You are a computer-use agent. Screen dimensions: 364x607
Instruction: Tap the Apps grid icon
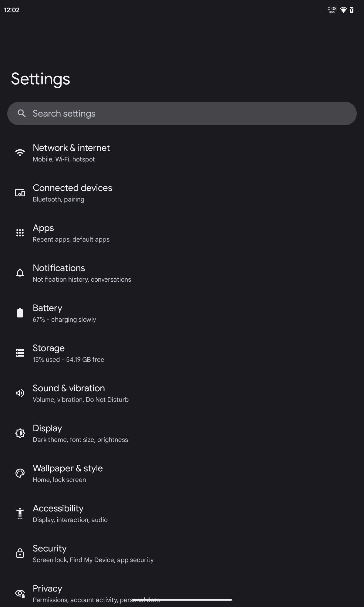[20, 233]
